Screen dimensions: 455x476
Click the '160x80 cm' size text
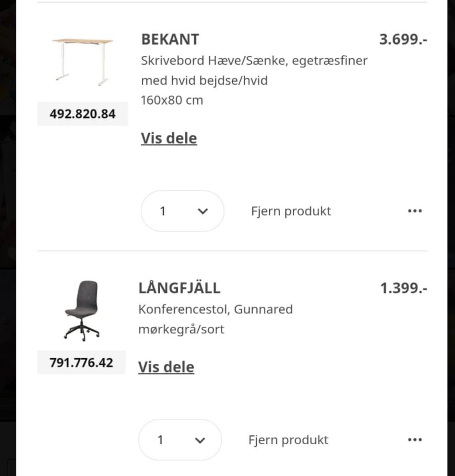172,100
